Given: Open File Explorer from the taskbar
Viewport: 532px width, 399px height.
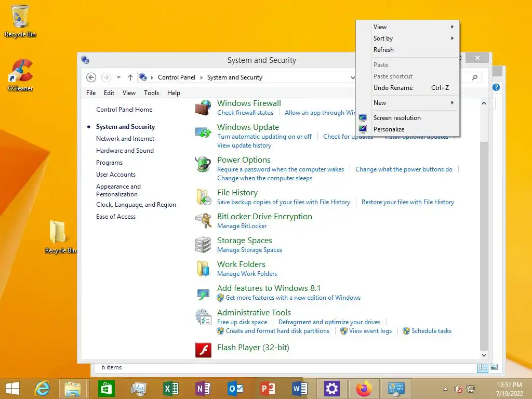Looking at the screenshot, I should point(73,389).
